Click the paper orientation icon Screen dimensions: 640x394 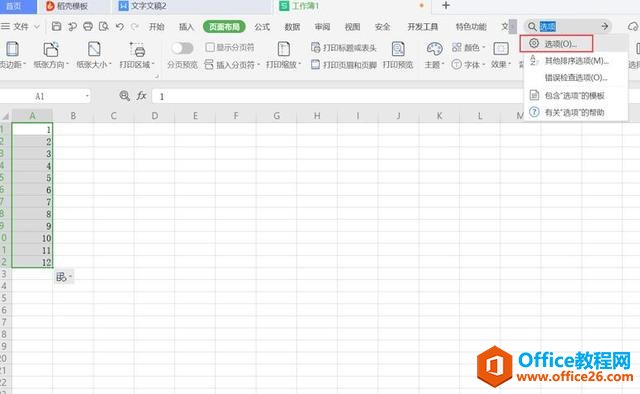coord(51,49)
